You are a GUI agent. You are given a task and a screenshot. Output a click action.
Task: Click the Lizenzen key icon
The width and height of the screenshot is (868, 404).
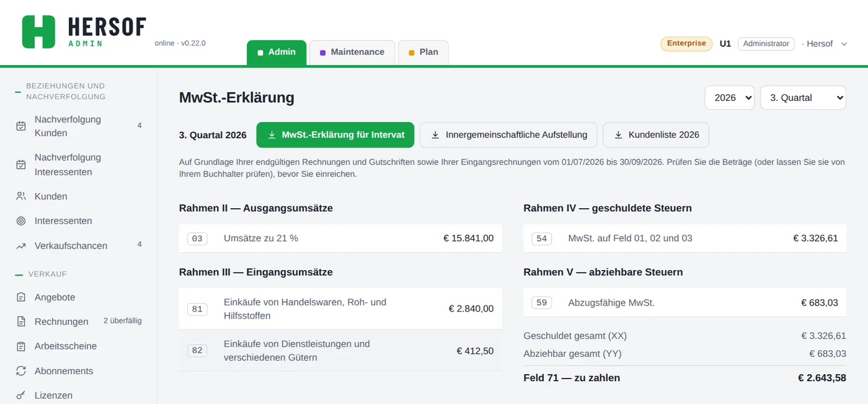tap(21, 395)
